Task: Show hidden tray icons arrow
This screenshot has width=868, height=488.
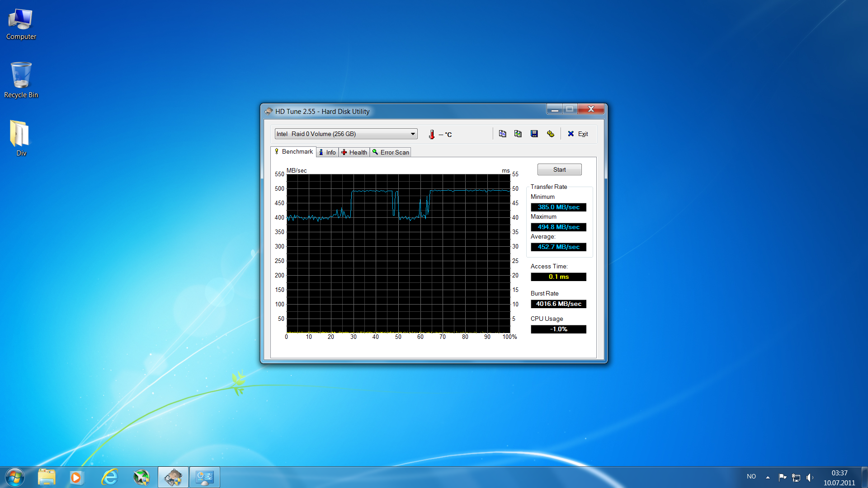Action: point(768,477)
